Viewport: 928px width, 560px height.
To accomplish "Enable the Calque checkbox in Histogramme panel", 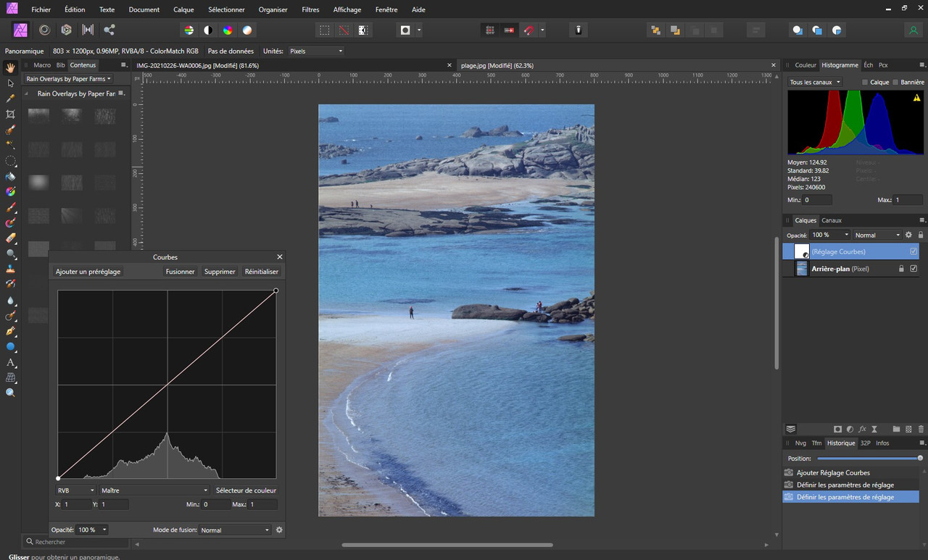I will point(865,83).
